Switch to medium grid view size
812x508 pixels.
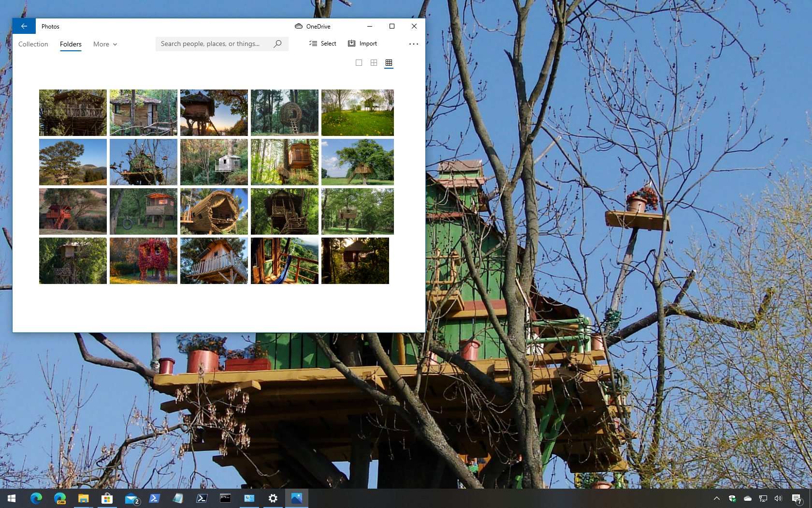pyautogui.click(x=373, y=62)
